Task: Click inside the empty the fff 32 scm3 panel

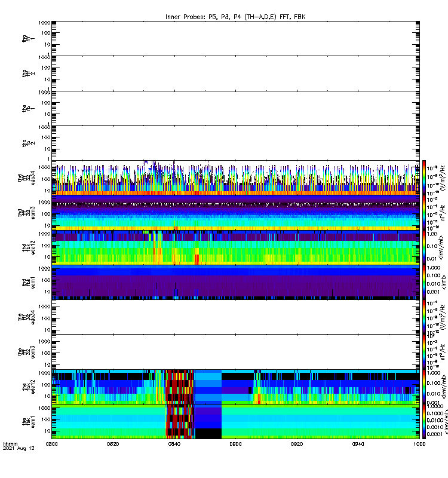Action: tap(235, 352)
